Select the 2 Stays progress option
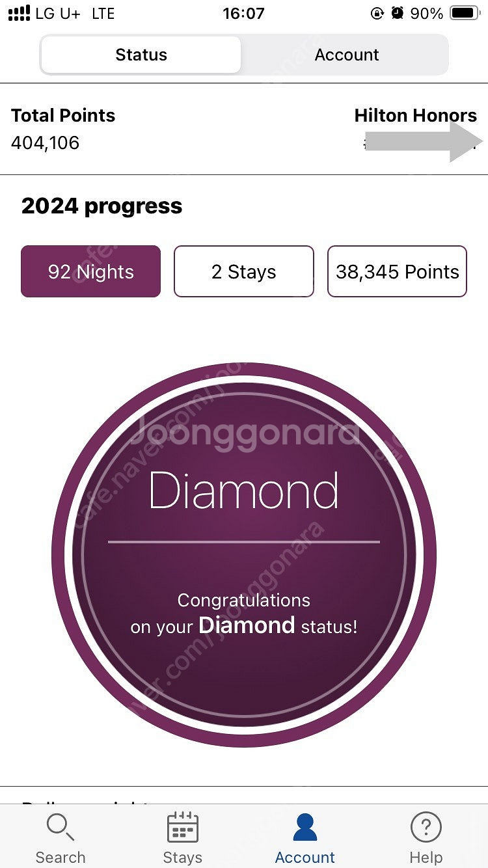 coord(244,271)
